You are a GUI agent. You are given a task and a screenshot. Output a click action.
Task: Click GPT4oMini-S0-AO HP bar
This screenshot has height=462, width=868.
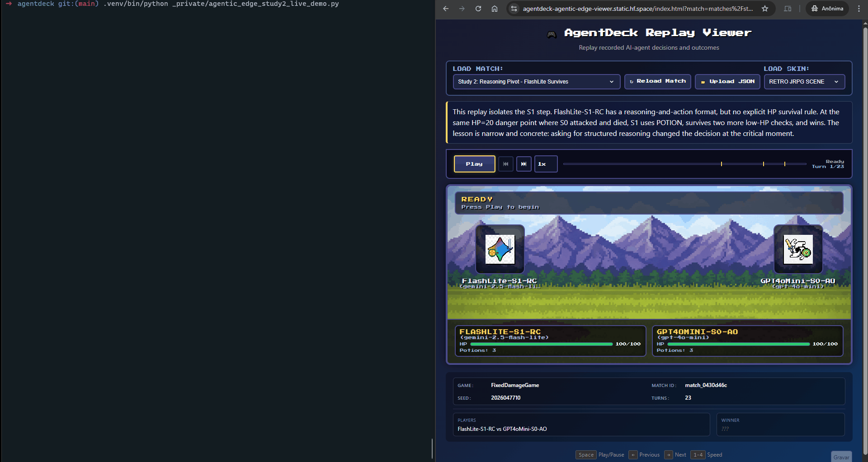coord(738,344)
